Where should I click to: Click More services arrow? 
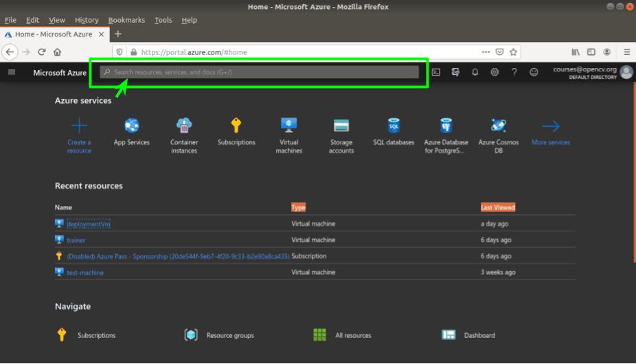(x=550, y=126)
